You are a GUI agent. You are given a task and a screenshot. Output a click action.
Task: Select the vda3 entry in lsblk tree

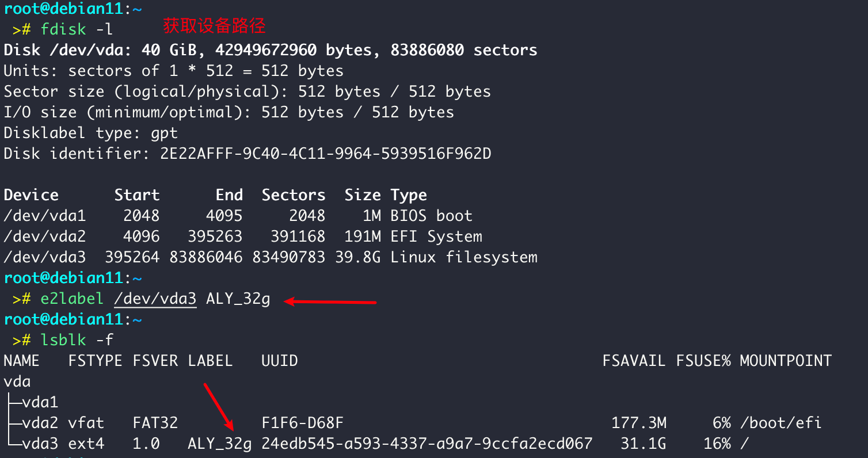[40, 444]
